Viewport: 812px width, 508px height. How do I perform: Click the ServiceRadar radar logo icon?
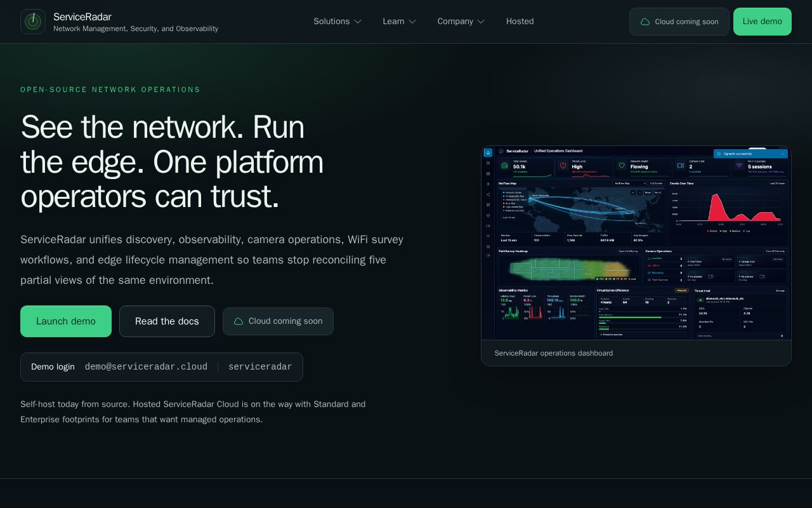point(33,22)
